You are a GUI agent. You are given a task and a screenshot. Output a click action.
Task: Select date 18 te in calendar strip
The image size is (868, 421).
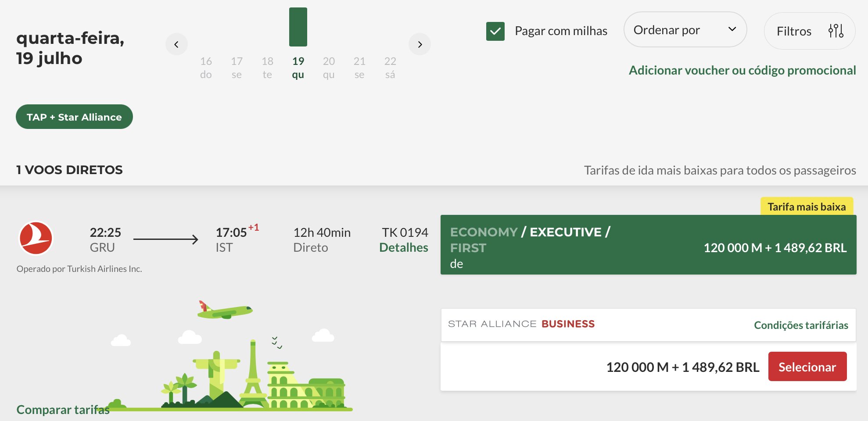[267, 68]
